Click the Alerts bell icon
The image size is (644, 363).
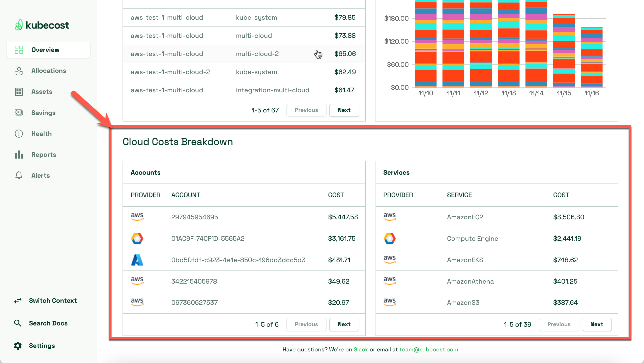[19, 175]
